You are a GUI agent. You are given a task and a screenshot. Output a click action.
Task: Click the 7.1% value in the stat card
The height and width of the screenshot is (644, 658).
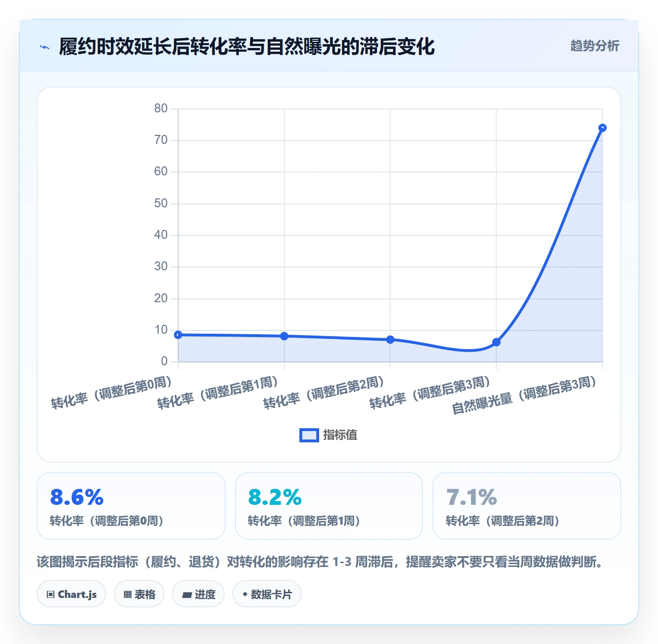pos(471,497)
